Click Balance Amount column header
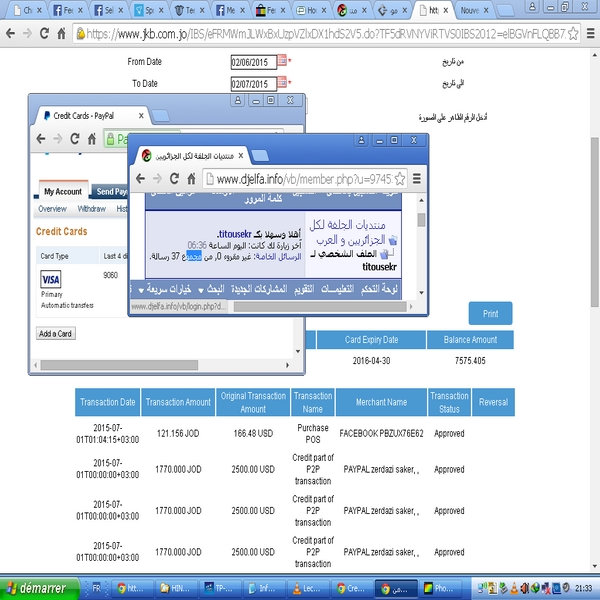Image resolution: width=600 pixels, height=600 pixels. click(470, 340)
